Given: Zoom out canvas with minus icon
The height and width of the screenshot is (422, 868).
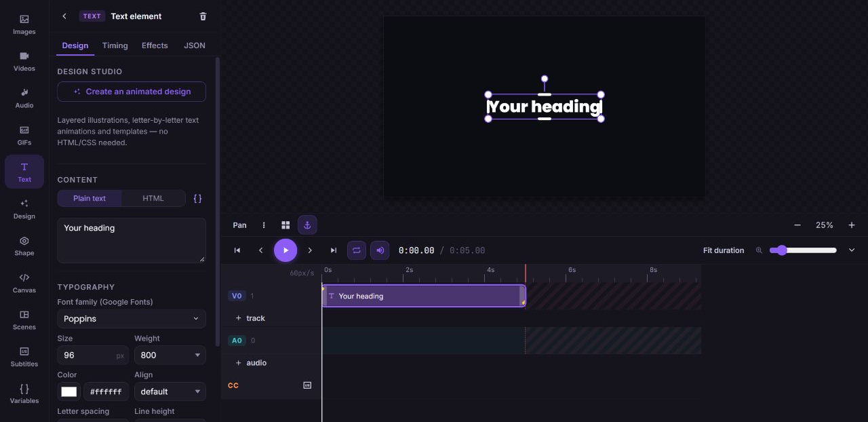Looking at the screenshot, I should tap(797, 225).
